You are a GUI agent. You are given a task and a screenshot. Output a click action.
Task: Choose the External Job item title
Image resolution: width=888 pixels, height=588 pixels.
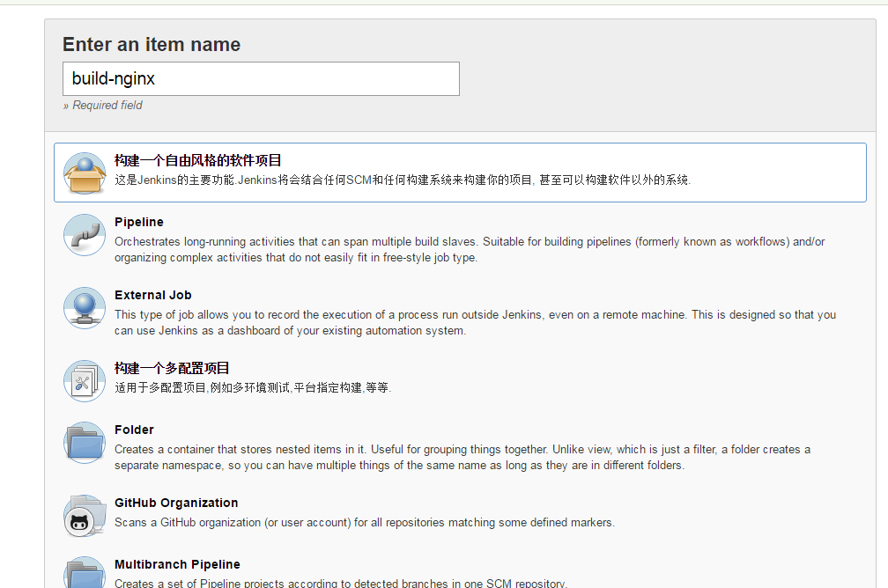click(153, 295)
